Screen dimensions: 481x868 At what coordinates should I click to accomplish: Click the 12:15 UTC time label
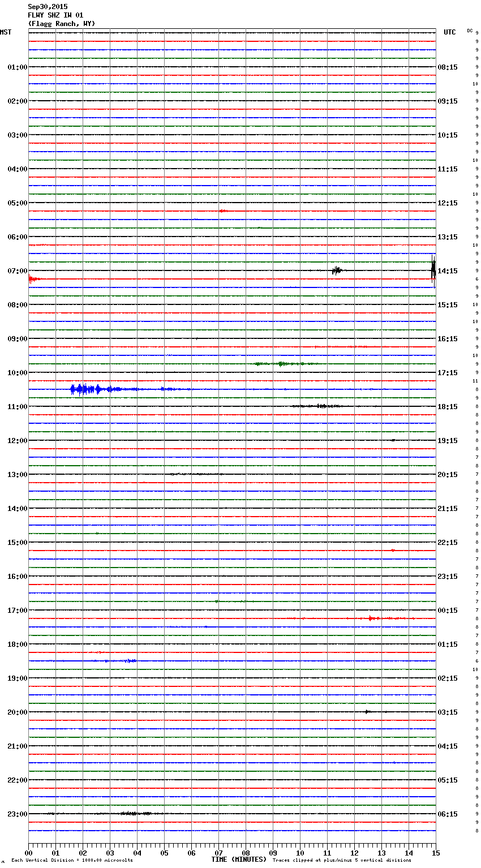point(448,203)
